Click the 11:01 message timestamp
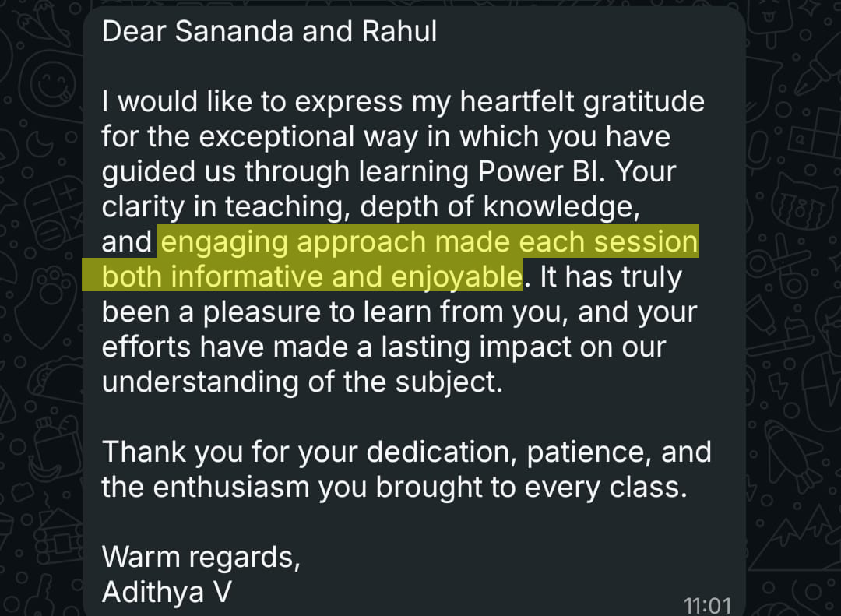The width and height of the screenshot is (841, 616). point(707,605)
